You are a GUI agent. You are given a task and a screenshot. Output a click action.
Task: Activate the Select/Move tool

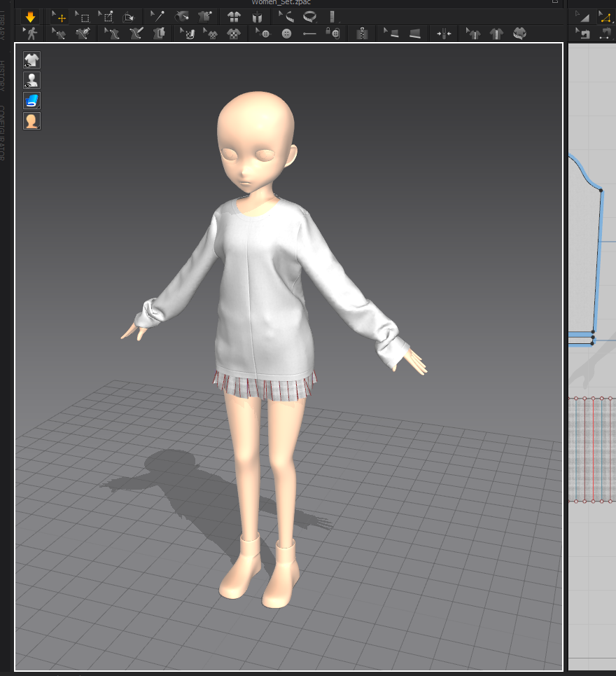tap(60, 17)
